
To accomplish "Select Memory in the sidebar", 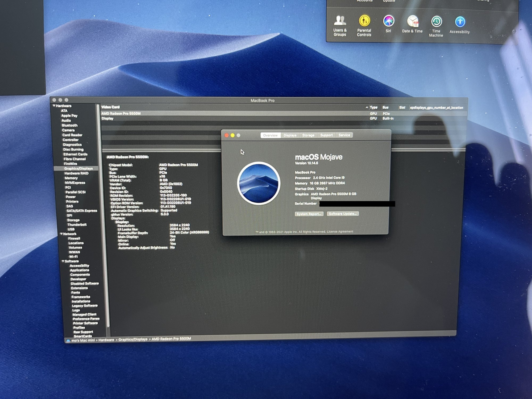I will [x=71, y=178].
